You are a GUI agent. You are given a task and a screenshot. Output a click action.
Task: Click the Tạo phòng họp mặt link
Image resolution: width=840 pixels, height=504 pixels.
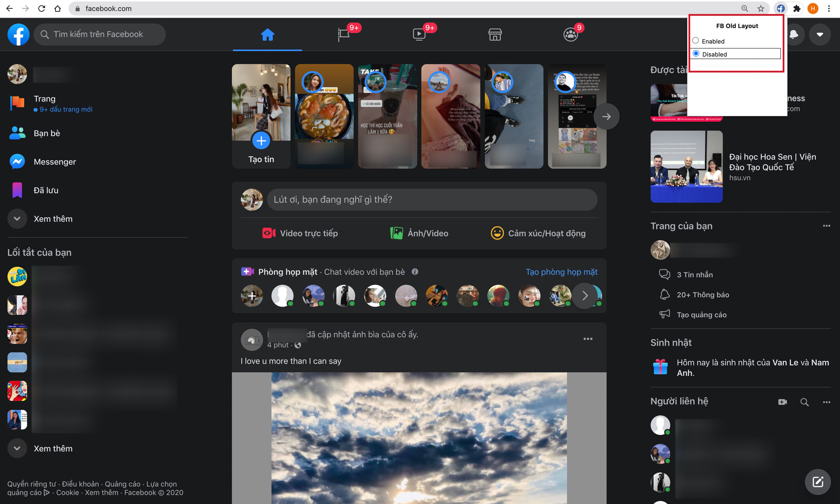pos(562,272)
